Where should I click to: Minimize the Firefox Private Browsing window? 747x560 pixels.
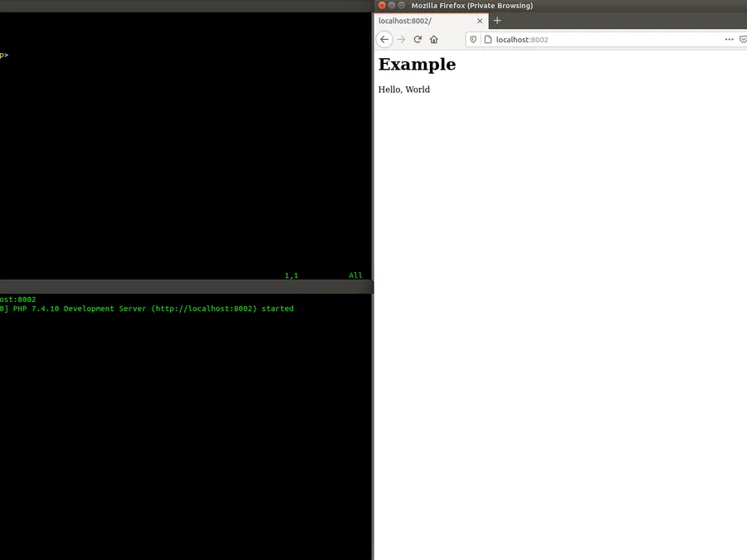tap(392, 5)
